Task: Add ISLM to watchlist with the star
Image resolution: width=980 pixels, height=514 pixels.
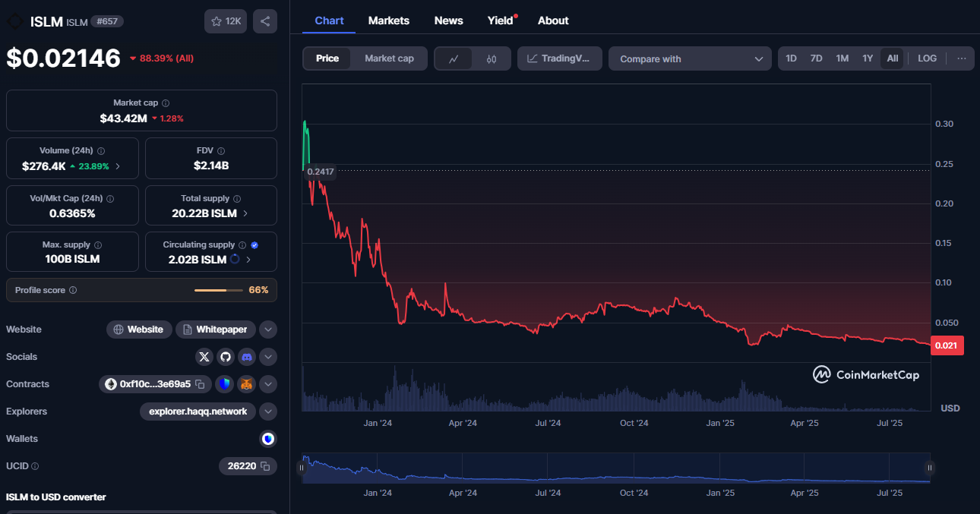Action: (226, 21)
